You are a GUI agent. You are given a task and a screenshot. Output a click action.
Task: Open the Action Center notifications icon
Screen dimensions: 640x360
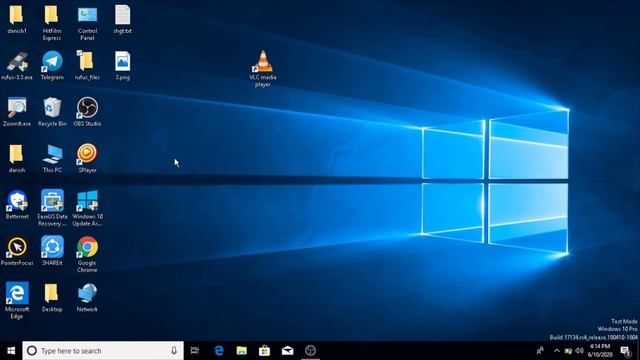pyautogui.click(x=626, y=351)
